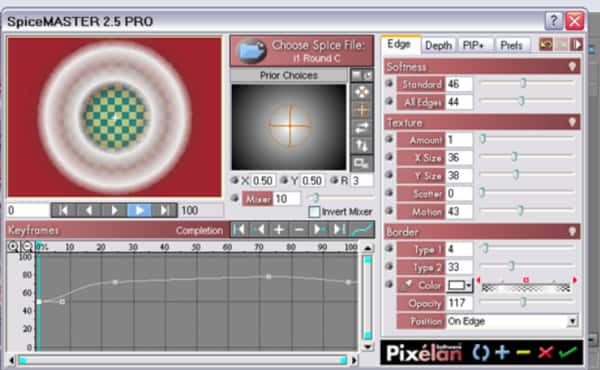Cancel with the red X icon at bottom
The width and height of the screenshot is (600, 370).
[545, 352]
